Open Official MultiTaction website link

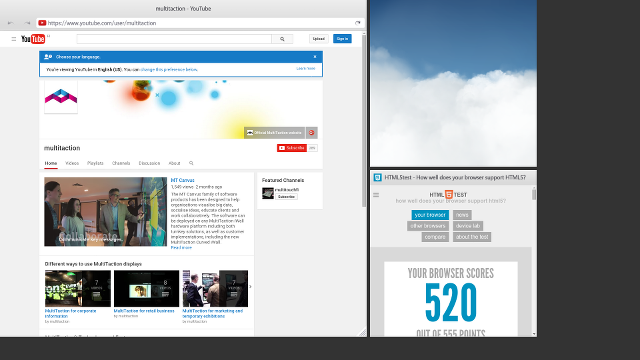pos(274,133)
